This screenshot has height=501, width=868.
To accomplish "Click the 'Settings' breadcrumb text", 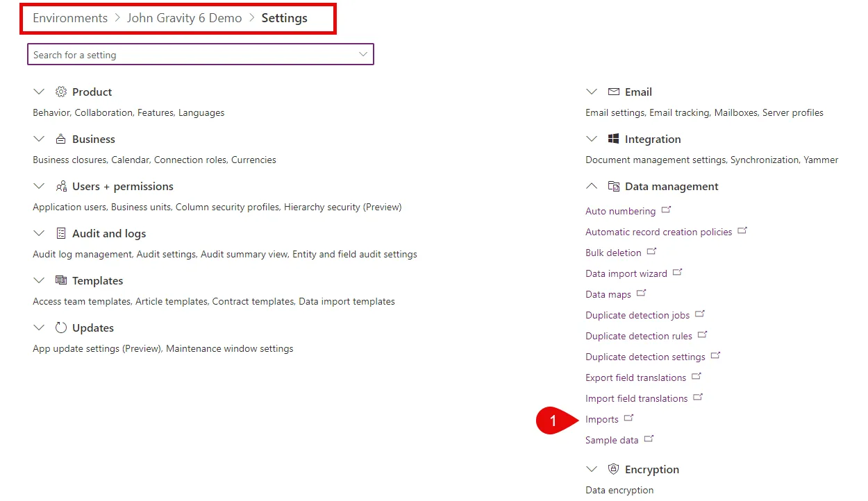I will click(285, 18).
